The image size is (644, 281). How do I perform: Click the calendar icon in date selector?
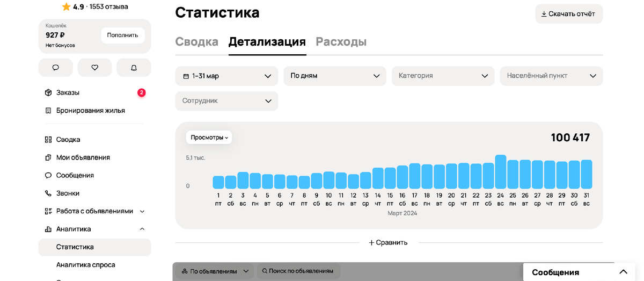(x=186, y=76)
